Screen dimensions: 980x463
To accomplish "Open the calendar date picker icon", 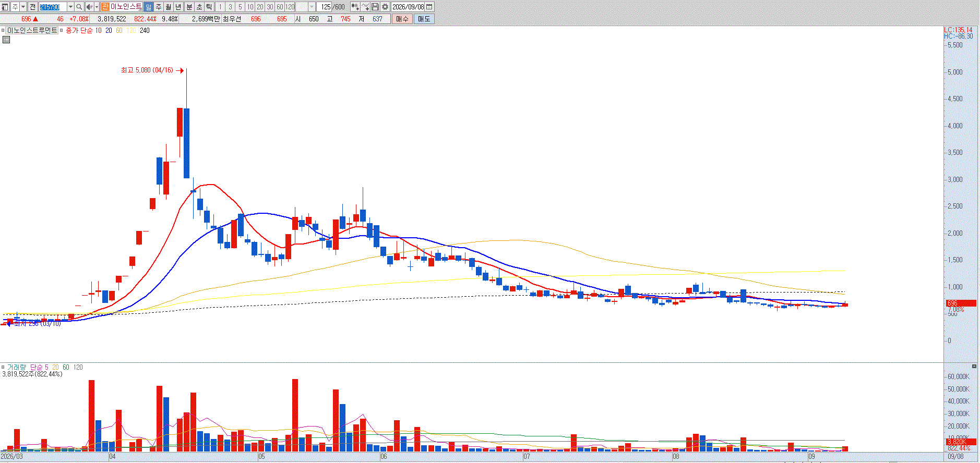I will coord(429,7).
